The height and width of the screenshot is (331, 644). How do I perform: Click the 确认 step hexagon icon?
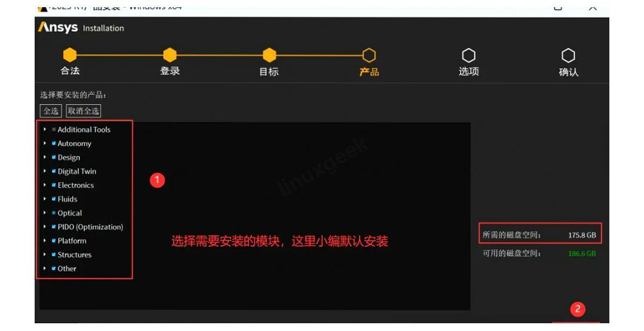569,55
